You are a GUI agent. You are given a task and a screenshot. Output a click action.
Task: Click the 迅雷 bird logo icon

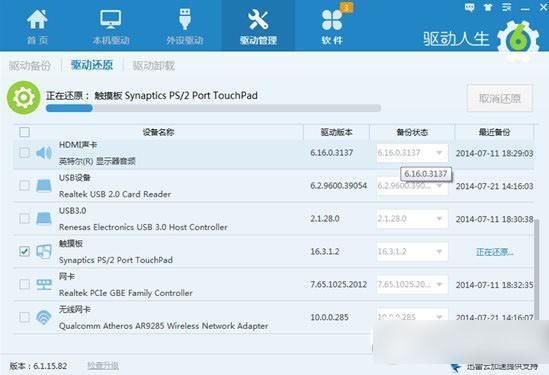(x=456, y=368)
